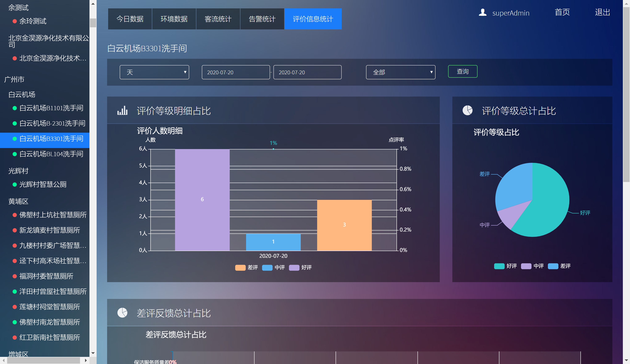Click the pie icon beside 评价等级总计占比
The height and width of the screenshot is (364, 630).
[467, 110]
